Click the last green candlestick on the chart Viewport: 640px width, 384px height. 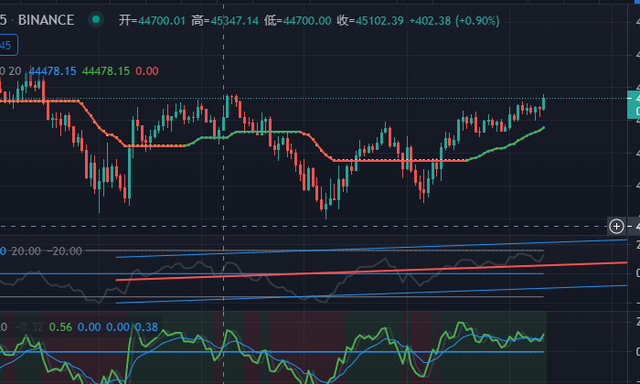point(544,103)
